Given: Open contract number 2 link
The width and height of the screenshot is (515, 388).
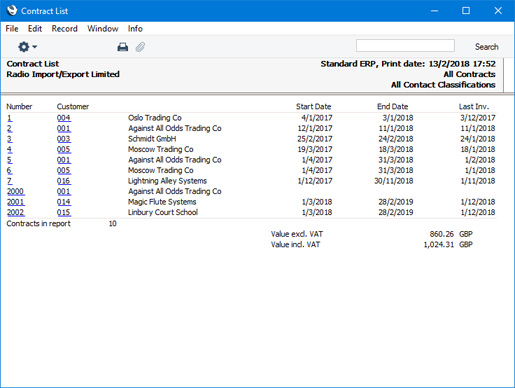Looking at the screenshot, I should coord(10,128).
